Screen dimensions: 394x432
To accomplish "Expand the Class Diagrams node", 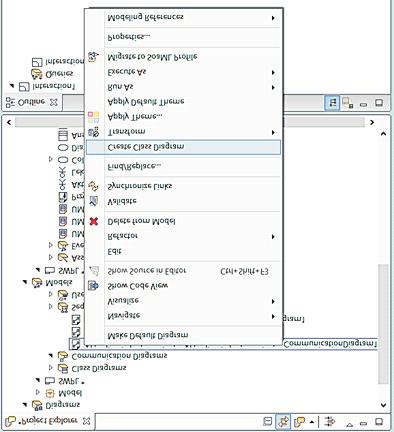I will click(x=51, y=368).
